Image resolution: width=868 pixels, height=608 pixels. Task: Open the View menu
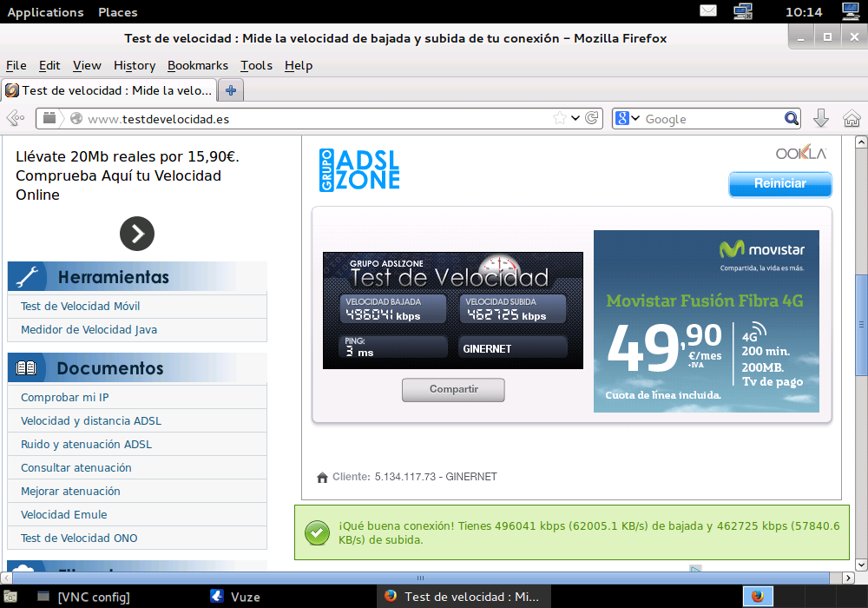[x=87, y=65]
